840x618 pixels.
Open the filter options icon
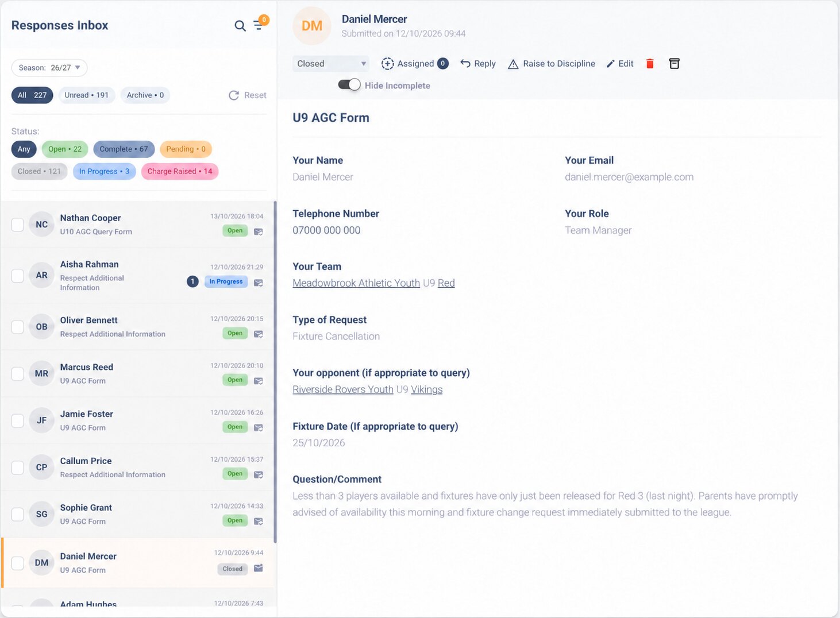[259, 25]
